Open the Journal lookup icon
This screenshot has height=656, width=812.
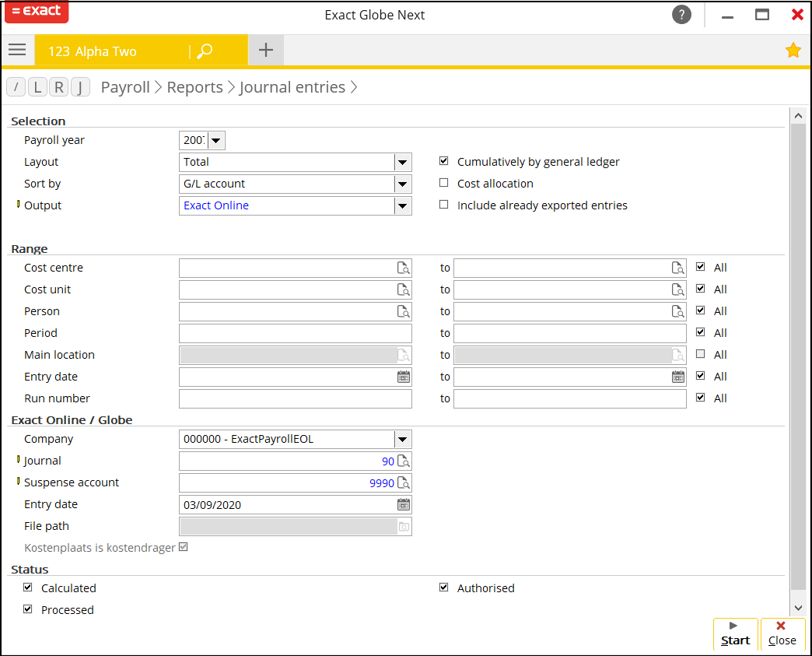[x=403, y=461]
